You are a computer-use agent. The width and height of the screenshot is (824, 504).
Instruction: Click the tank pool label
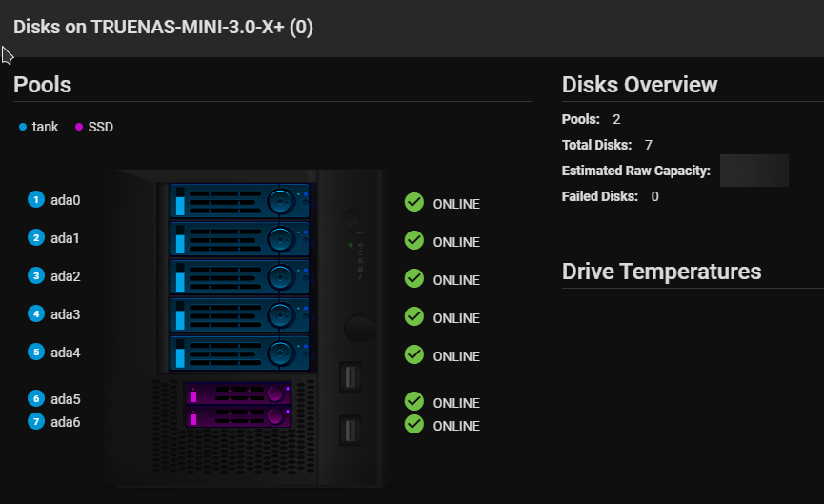pos(45,127)
